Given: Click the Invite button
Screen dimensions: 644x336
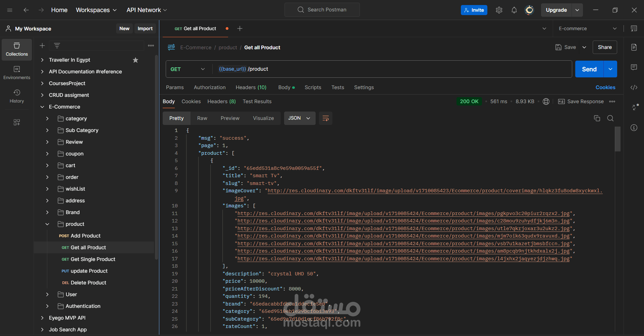Looking at the screenshot, I should tap(474, 10).
